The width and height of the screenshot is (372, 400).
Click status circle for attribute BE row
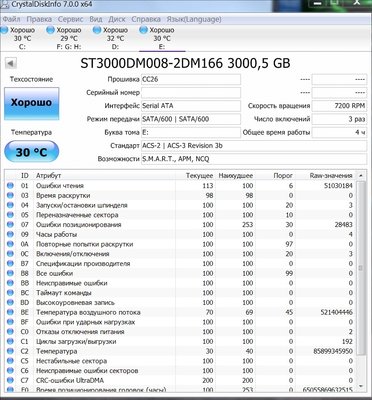click(10, 312)
